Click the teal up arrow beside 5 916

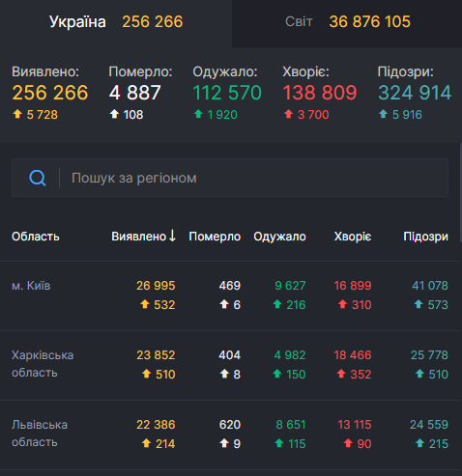[383, 114]
